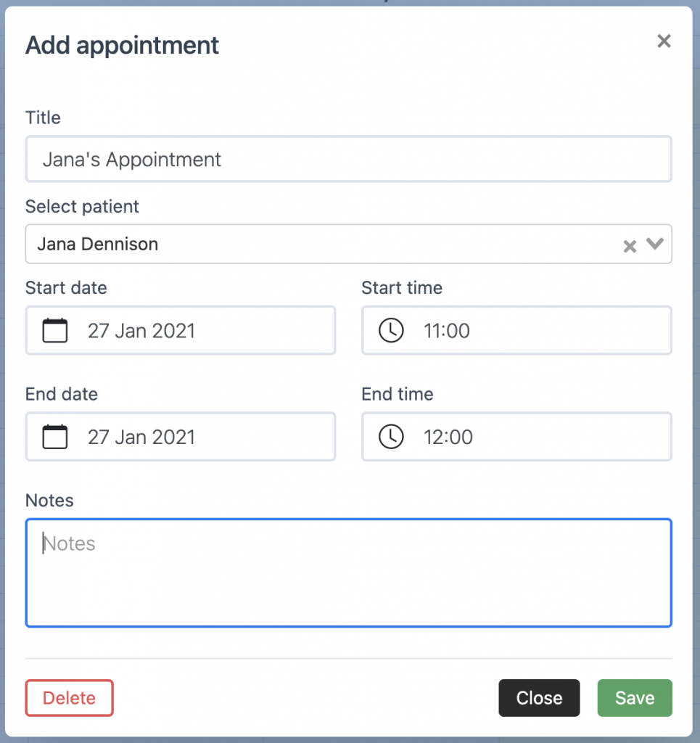The image size is (700, 743).
Task: Save the appointment
Action: click(x=635, y=698)
